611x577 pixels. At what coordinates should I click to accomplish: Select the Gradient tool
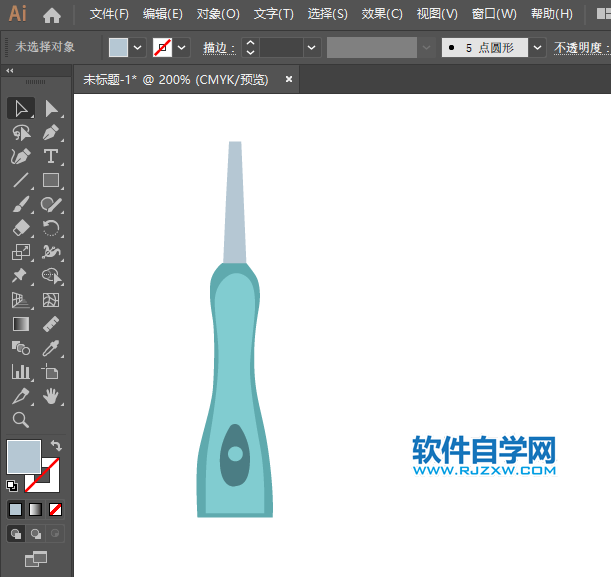[x=21, y=324]
